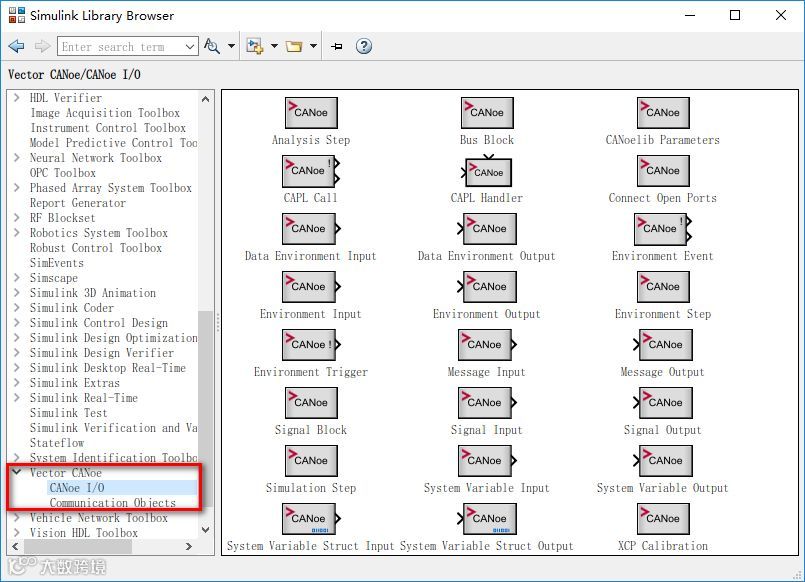Click the tree scroll up arrow
This screenshot has width=805, height=582.
point(205,99)
